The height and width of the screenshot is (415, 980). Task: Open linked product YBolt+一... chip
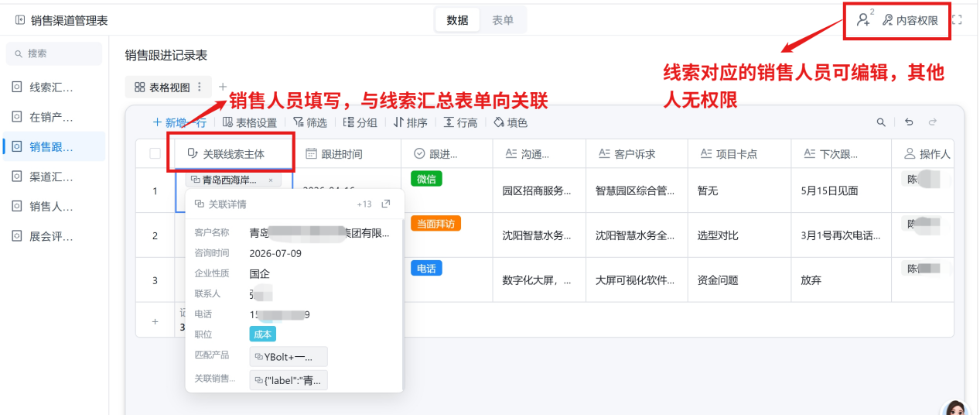289,357
